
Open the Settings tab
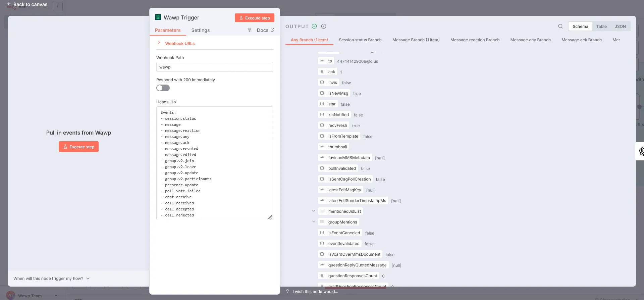point(200,30)
